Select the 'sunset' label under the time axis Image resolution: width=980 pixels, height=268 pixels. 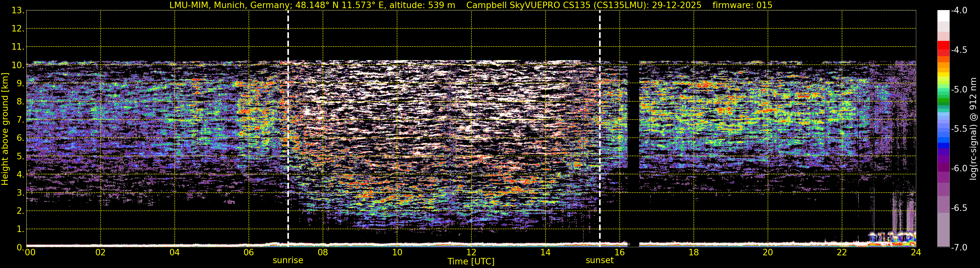pyautogui.click(x=600, y=260)
